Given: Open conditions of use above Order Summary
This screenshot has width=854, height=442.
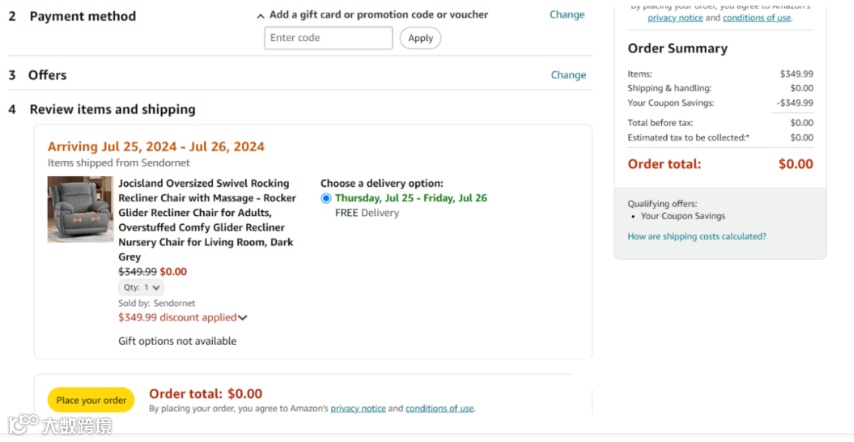Looking at the screenshot, I should point(756,18).
